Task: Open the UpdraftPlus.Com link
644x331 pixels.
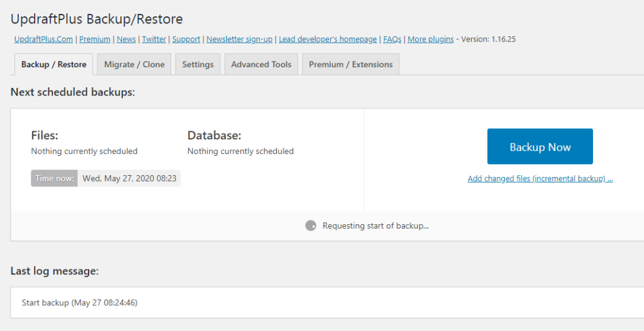Action: (43, 40)
